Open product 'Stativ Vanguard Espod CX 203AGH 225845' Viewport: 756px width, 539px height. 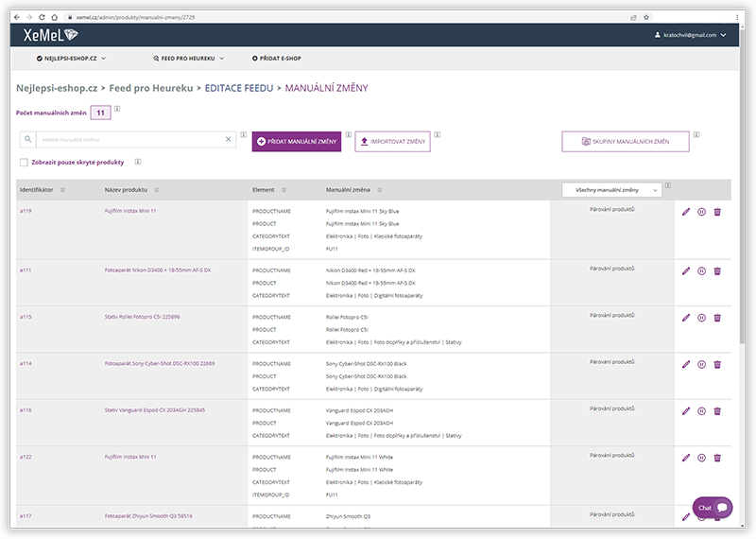pos(155,410)
